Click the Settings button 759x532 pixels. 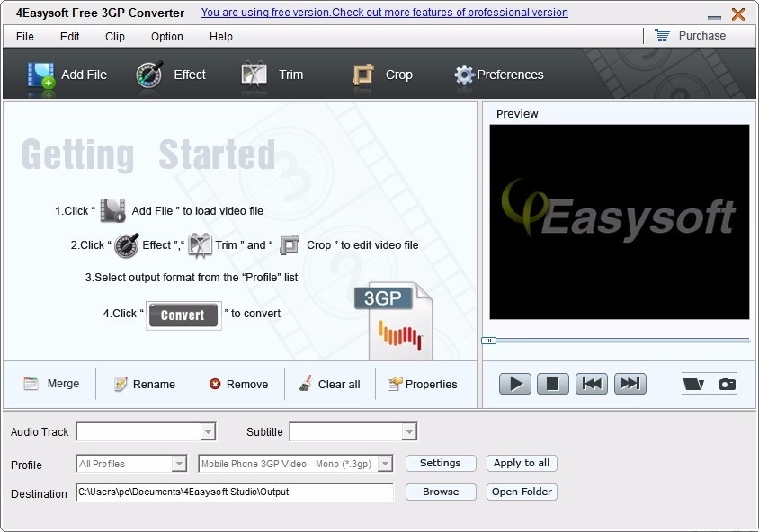441,463
